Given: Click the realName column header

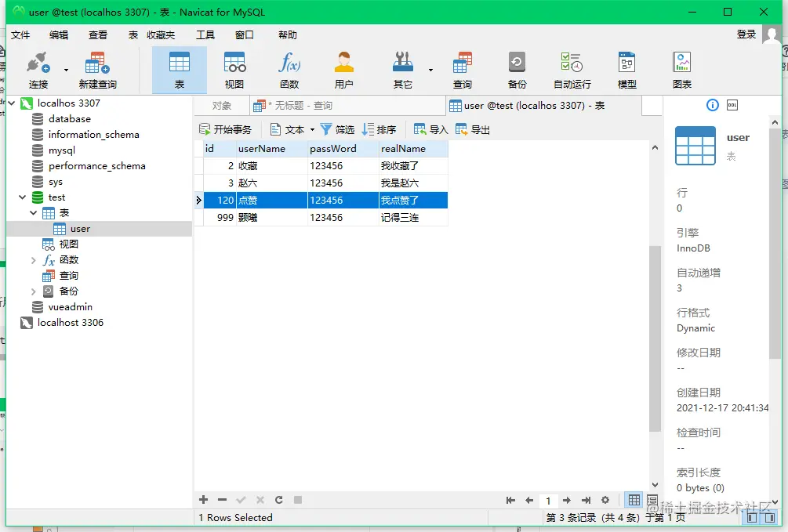Looking at the screenshot, I should click(x=413, y=149).
